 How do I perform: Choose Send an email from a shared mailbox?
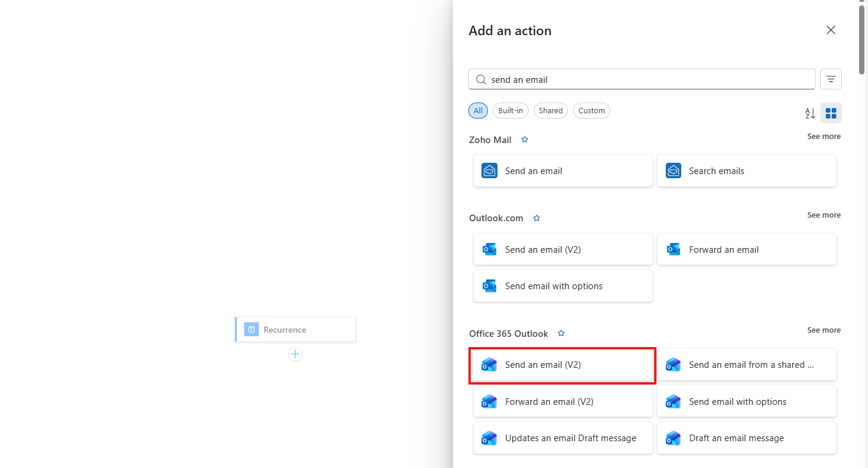pyautogui.click(x=747, y=365)
